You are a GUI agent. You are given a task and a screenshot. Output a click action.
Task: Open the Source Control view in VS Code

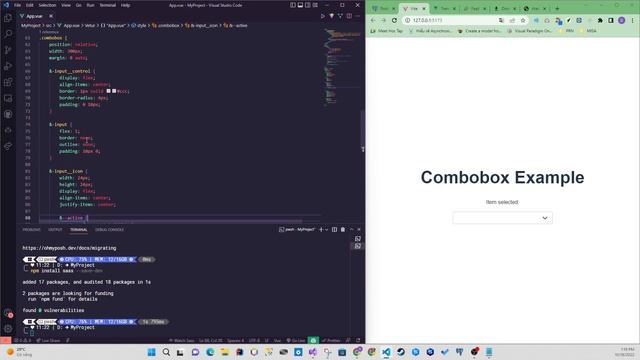point(8,50)
